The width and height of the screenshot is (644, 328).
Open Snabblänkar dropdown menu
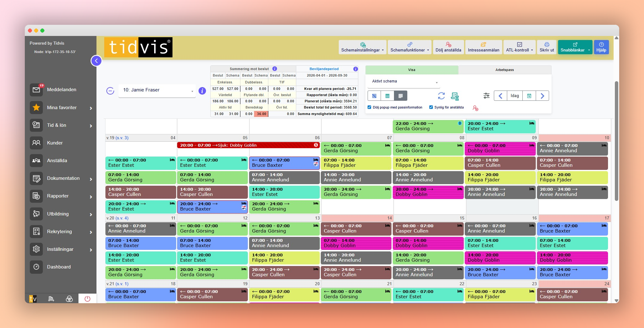(x=575, y=47)
